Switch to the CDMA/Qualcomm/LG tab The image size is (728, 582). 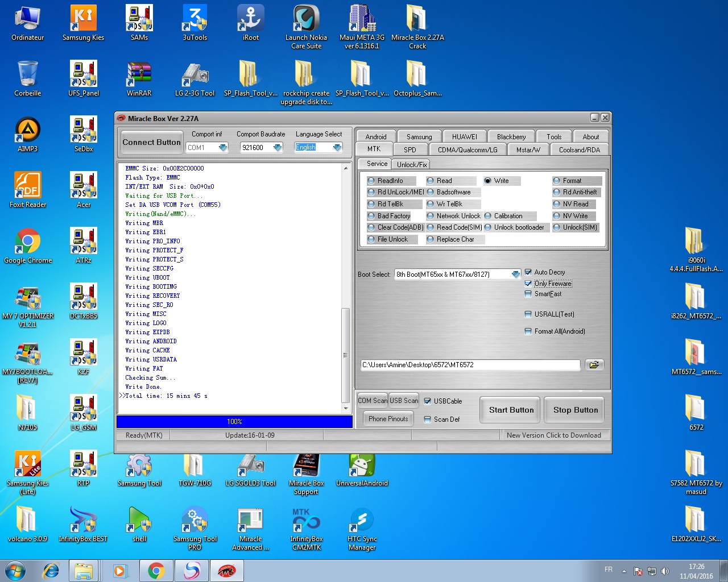click(468, 149)
